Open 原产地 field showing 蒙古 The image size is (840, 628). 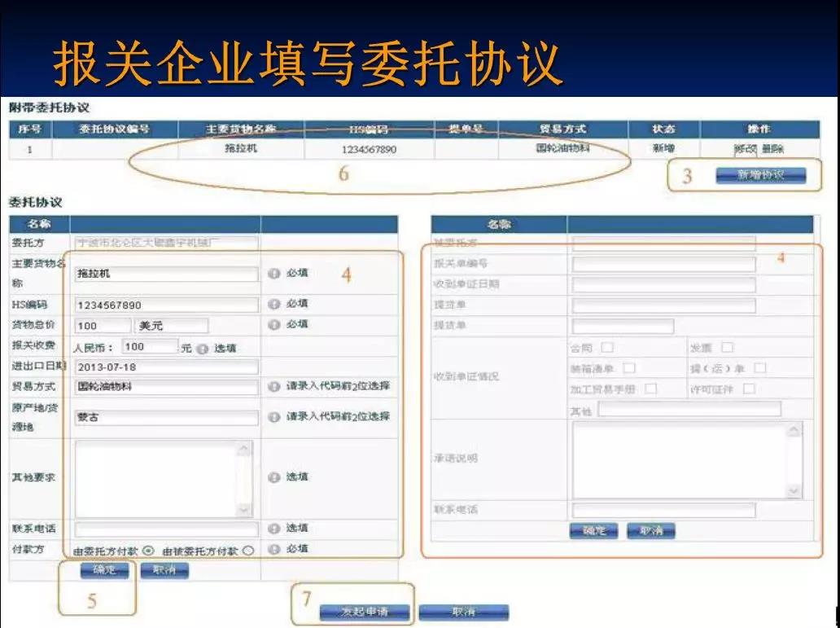(166, 417)
